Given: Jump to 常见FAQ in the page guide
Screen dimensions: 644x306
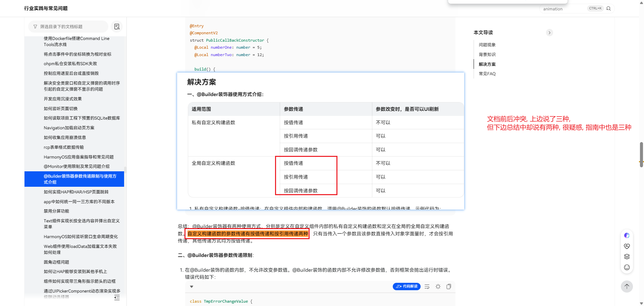Looking at the screenshot, I should 487,74.
